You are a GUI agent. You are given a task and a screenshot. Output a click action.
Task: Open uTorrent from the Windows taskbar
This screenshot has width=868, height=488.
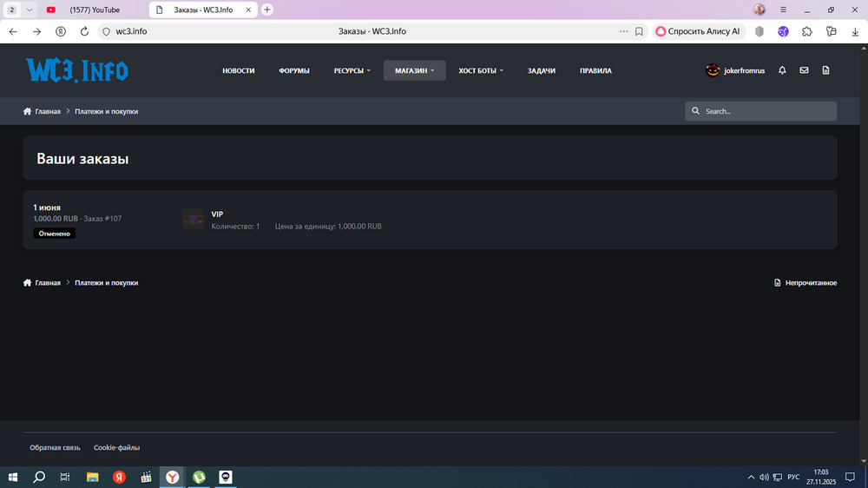pos(199,477)
